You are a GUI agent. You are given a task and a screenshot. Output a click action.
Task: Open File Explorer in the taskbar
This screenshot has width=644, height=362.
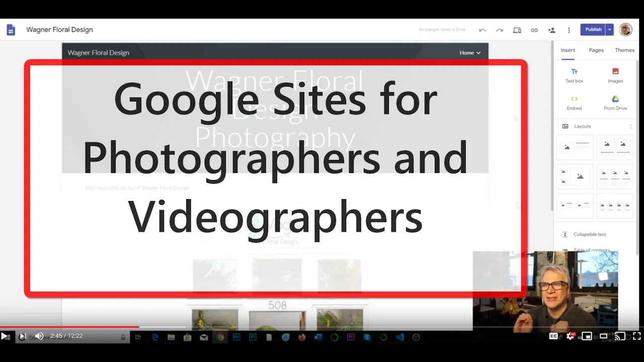tap(171, 337)
